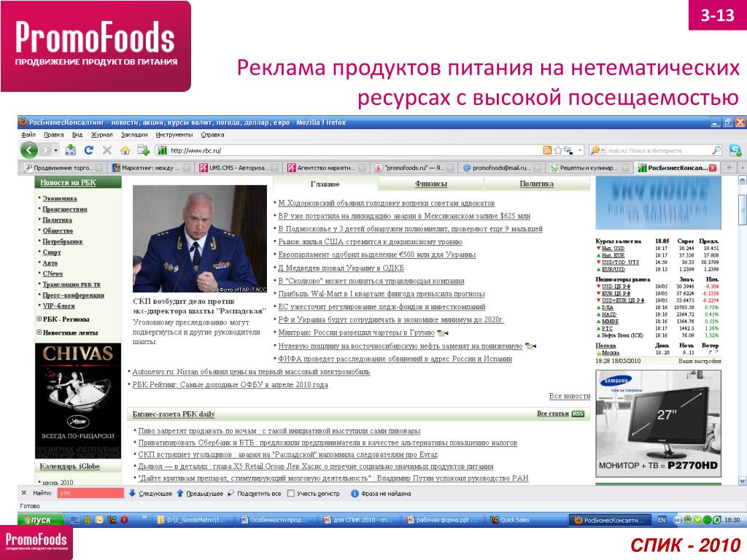Open the Происшествия sidebar link
747x560 pixels.
point(65,209)
